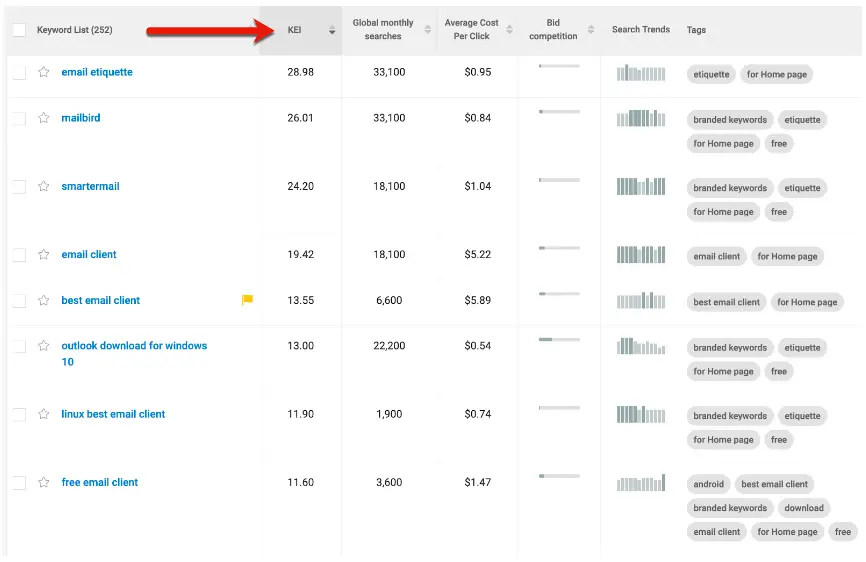The image size is (866, 562).
Task: Star the email client keyword
Action: pyautogui.click(x=44, y=255)
